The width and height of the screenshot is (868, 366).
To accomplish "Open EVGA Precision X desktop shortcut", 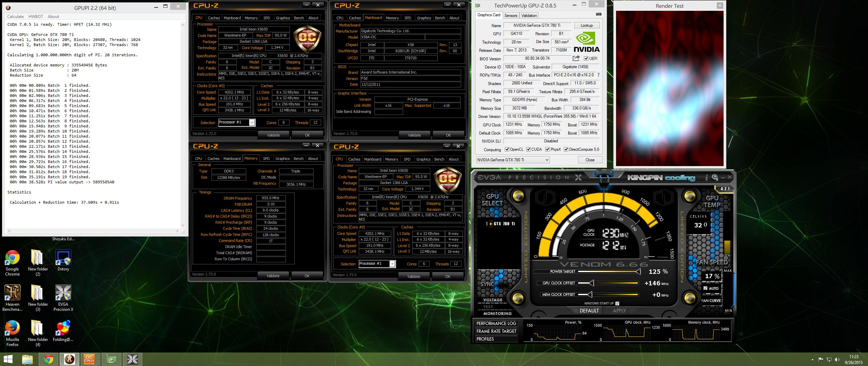I will [x=63, y=298].
